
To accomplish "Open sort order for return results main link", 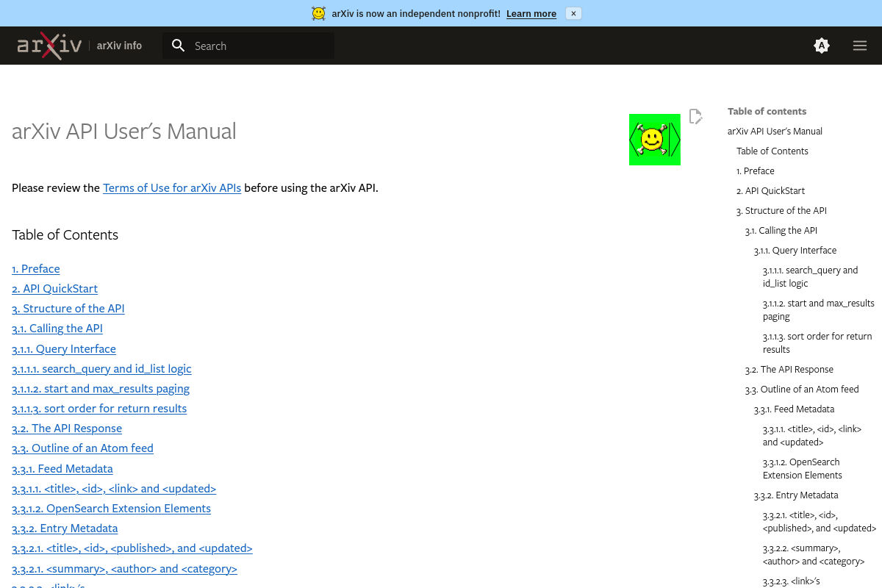I will (x=99, y=408).
